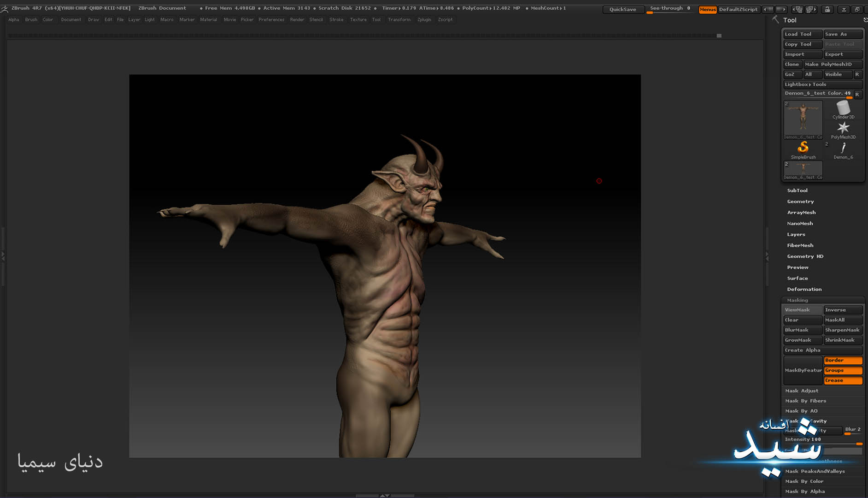Viewport: 868px width, 498px height.
Task: Open the Render menu
Action: click(x=297, y=20)
